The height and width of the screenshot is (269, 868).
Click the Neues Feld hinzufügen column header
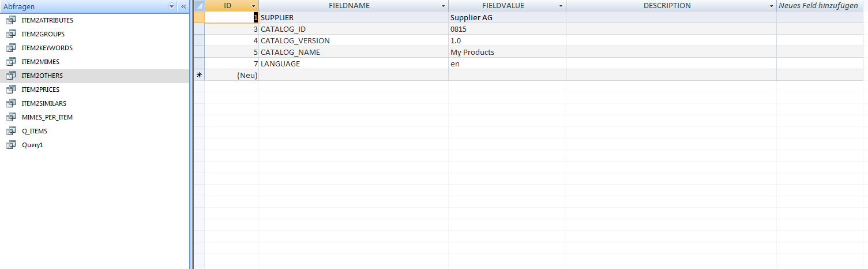click(x=818, y=6)
